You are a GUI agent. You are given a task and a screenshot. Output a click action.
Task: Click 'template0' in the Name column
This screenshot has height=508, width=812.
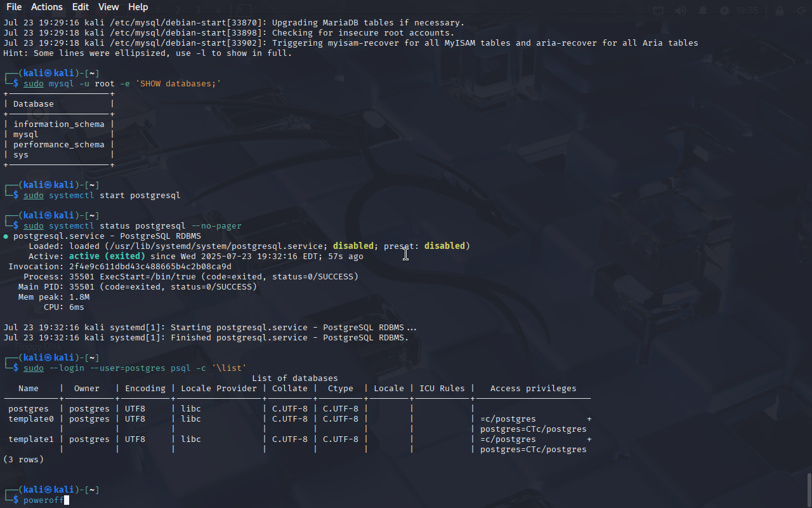31,419
